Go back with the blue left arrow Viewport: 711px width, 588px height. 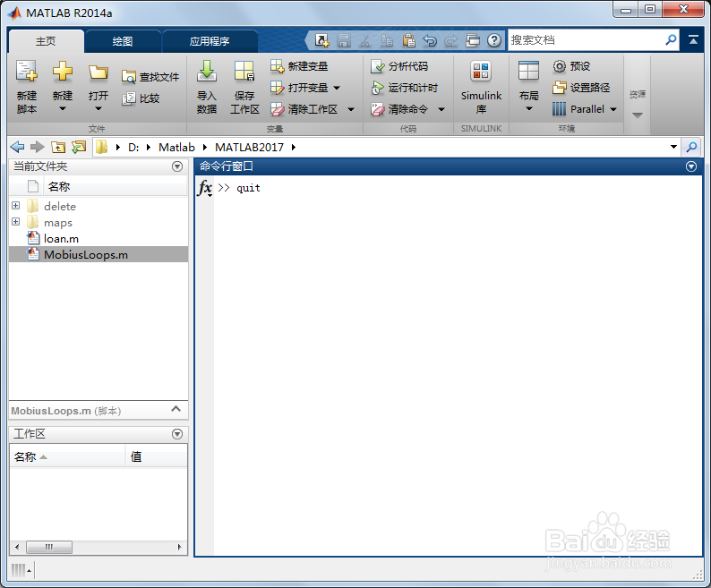[17, 147]
